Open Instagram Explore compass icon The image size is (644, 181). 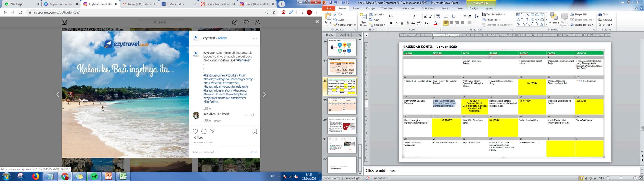235,22
